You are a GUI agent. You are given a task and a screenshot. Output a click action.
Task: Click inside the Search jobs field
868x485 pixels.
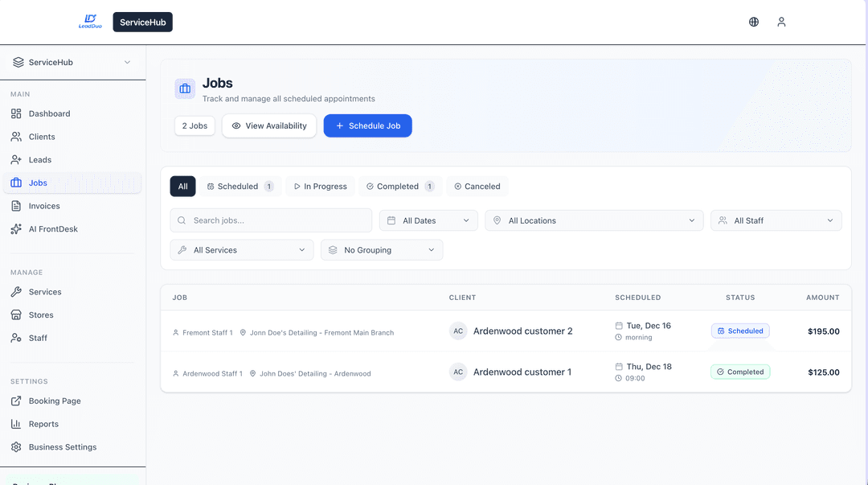(270, 220)
